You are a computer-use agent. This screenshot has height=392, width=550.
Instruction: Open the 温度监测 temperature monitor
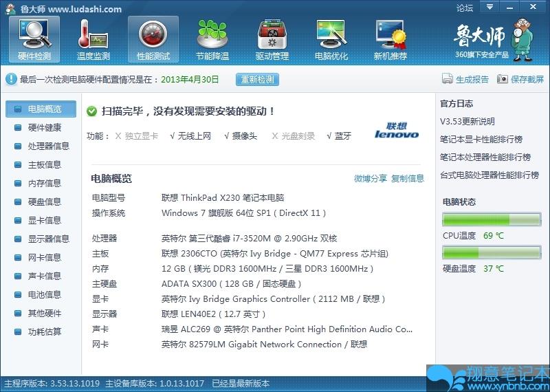(93, 39)
